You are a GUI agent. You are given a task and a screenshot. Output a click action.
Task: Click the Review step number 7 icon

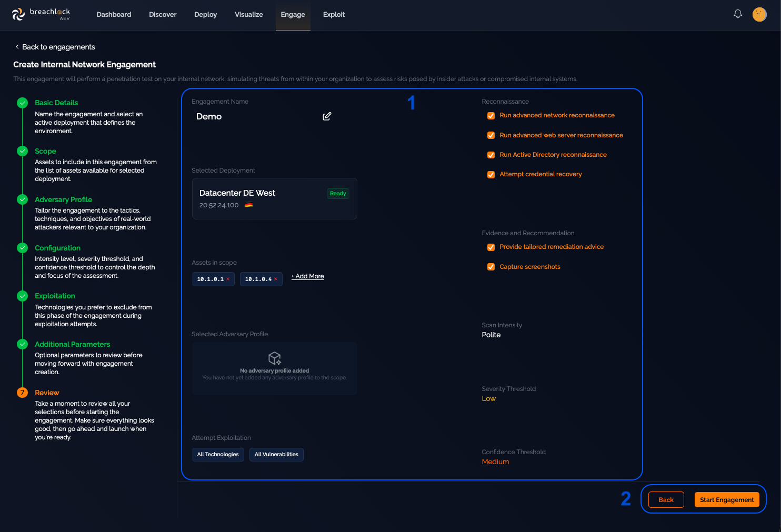click(x=22, y=393)
